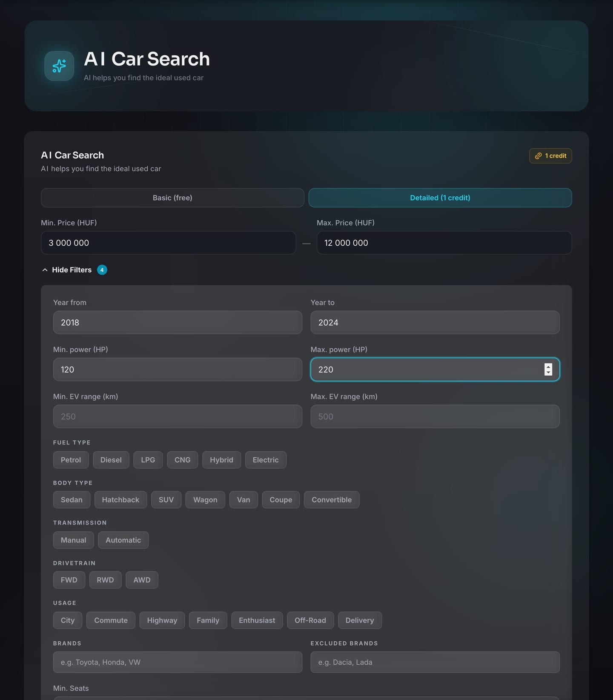Select the Convertible body type
613x700 pixels.
click(x=332, y=500)
